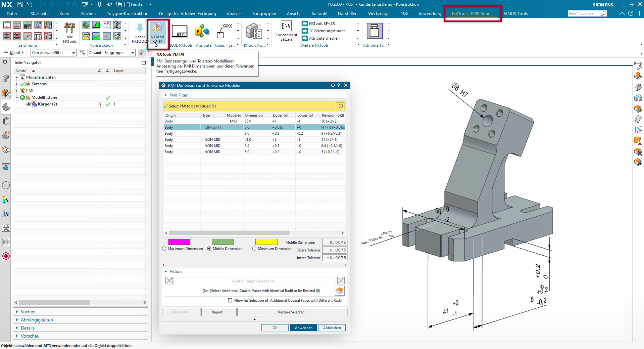The height and width of the screenshot is (349, 644).
Task: Open the dialog help question mark
Action: click(339, 85)
